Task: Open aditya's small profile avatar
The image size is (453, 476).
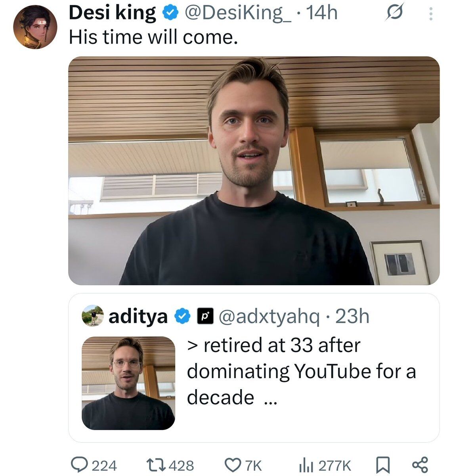Action: pyautogui.click(x=93, y=316)
